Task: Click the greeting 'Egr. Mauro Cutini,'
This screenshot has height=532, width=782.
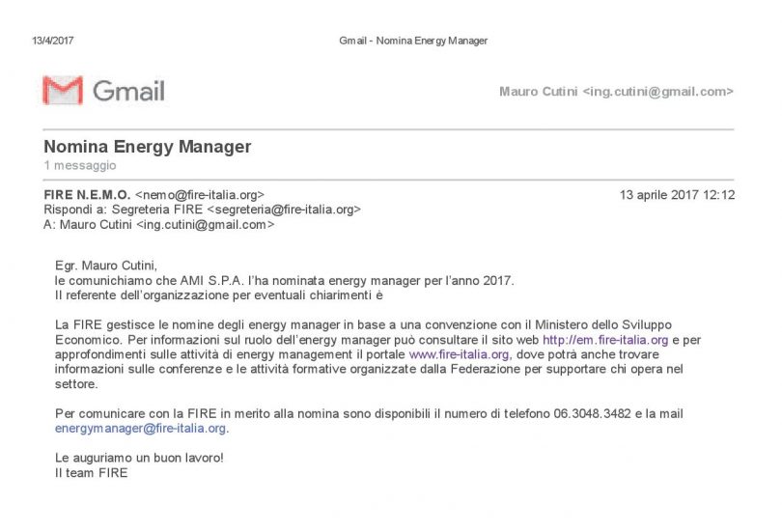Action: coord(106,266)
